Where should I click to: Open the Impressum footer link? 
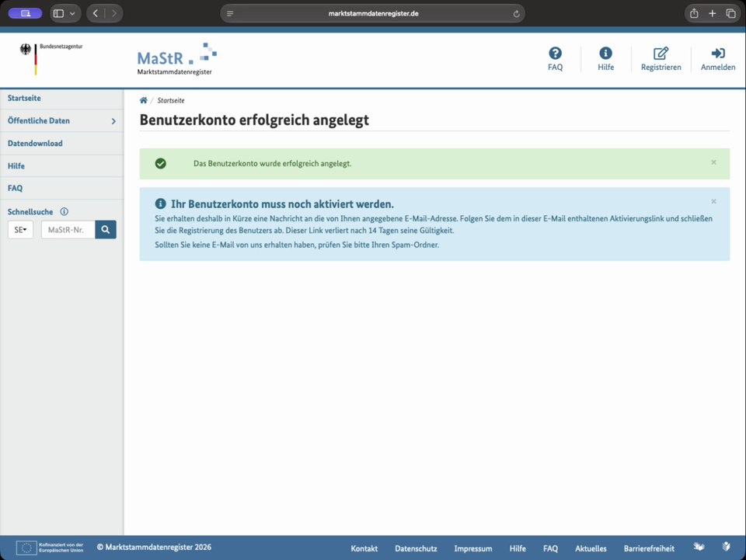[x=473, y=548]
